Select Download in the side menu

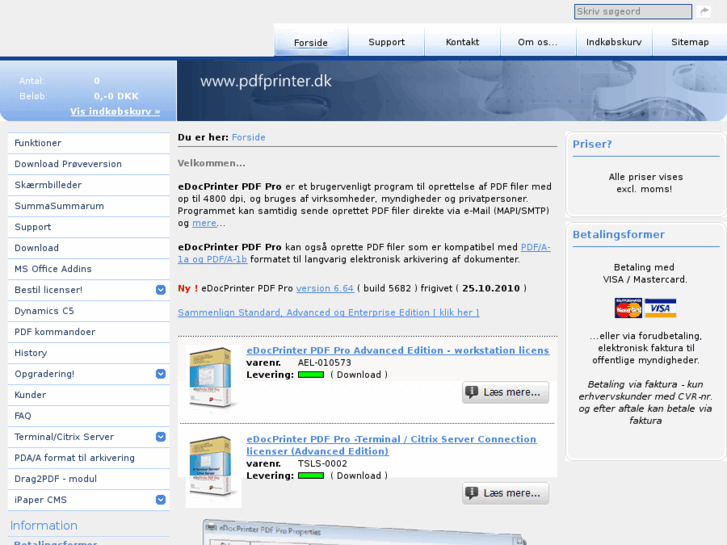(x=89, y=248)
